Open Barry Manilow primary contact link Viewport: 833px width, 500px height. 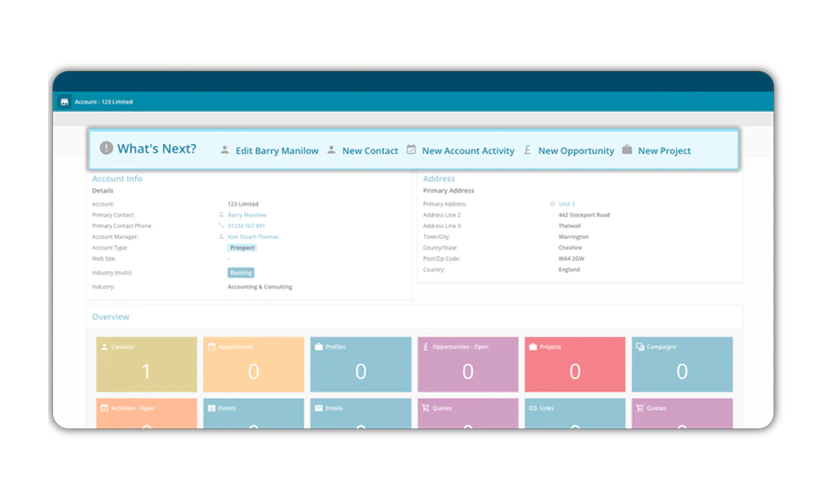pyautogui.click(x=247, y=215)
